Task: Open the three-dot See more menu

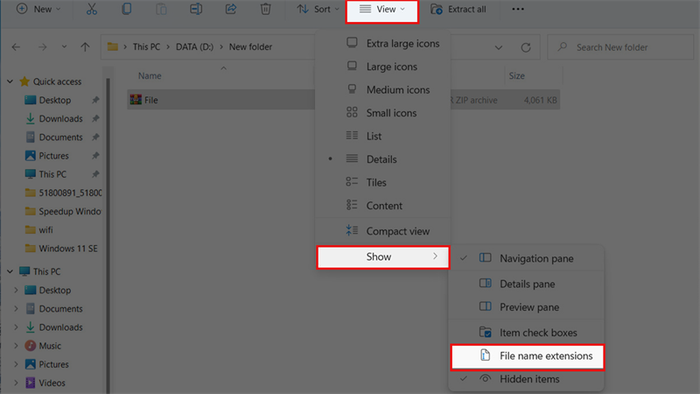Action: pos(518,9)
